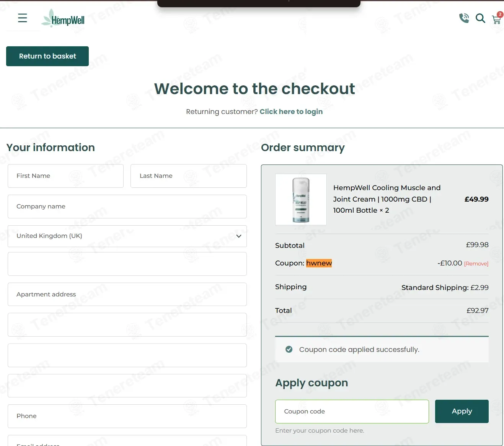The image size is (504, 446).
Task: Focus the Company name field
Action: pyautogui.click(x=127, y=207)
